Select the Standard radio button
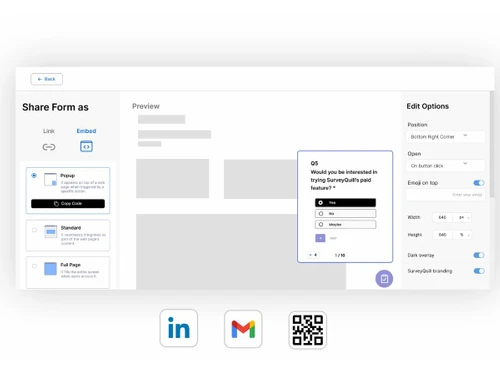The height and width of the screenshot is (375, 500). tap(34, 230)
